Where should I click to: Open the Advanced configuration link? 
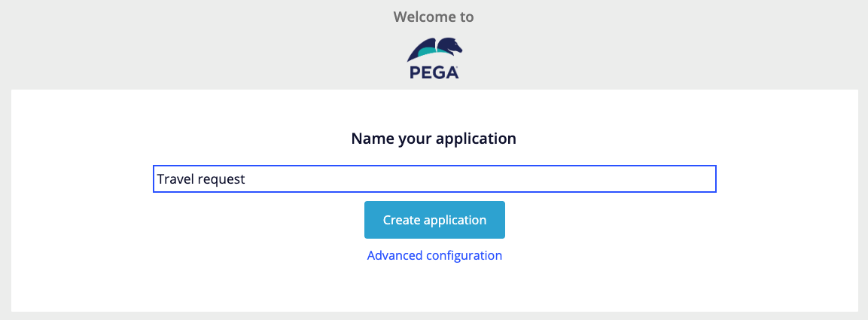click(x=434, y=255)
